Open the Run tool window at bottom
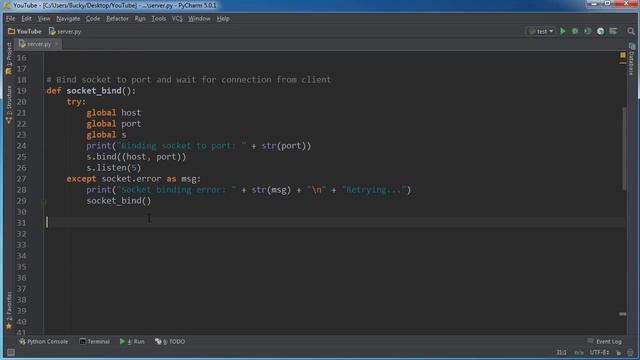Screen dimensions: 640x360 tap(132, 341)
